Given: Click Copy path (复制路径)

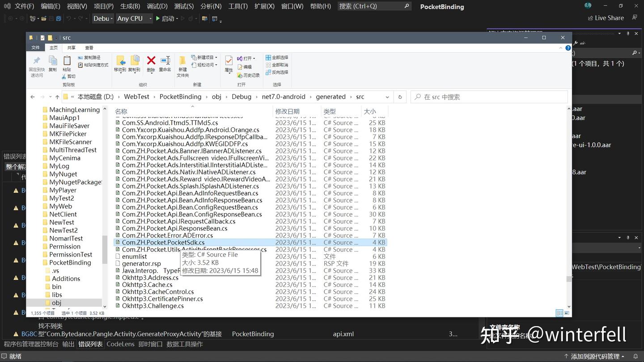Looking at the screenshot, I should click(x=89, y=58).
